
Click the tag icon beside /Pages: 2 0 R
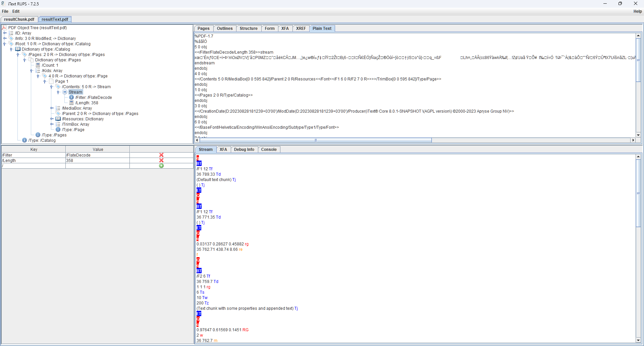[x=24, y=54]
